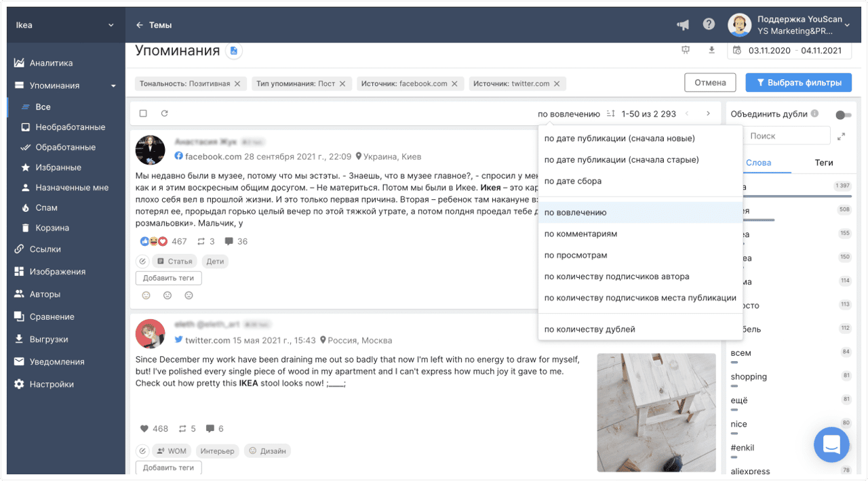Open the date range picker 03.11.2020 - 04.11.2021
Image resolution: width=868 pixels, height=481 pixels.
(x=789, y=50)
